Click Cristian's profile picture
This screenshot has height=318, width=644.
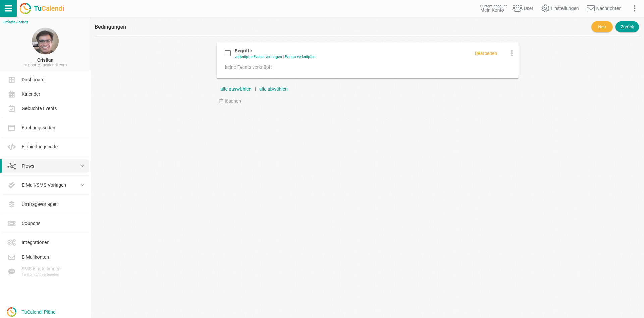45,41
